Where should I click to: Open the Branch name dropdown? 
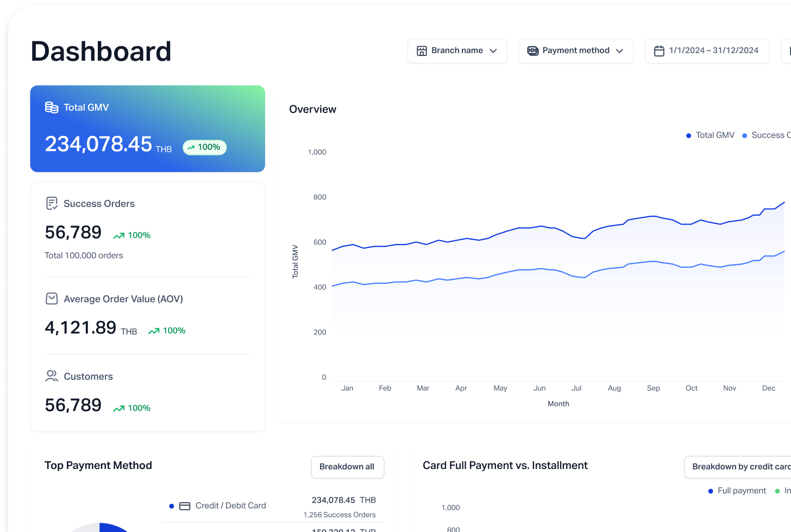(x=457, y=51)
